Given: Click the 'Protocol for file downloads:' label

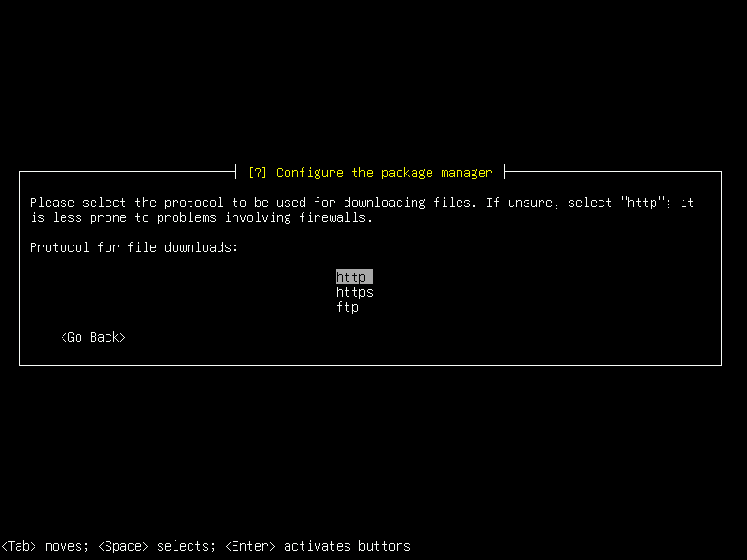Looking at the screenshot, I should click(x=134, y=247).
